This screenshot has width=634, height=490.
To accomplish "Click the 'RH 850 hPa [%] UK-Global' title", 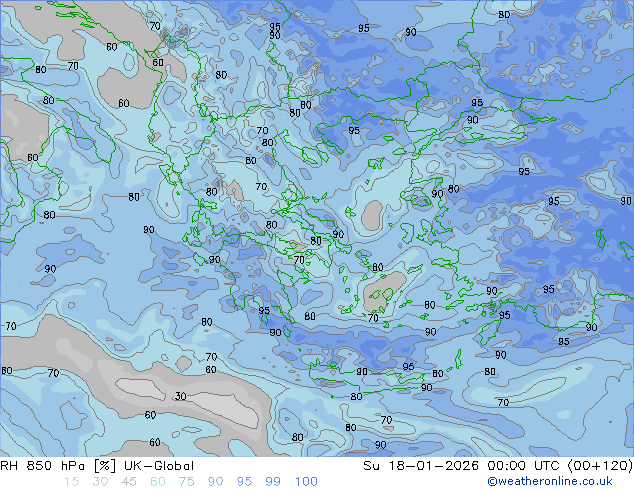I will pos(97,466).
